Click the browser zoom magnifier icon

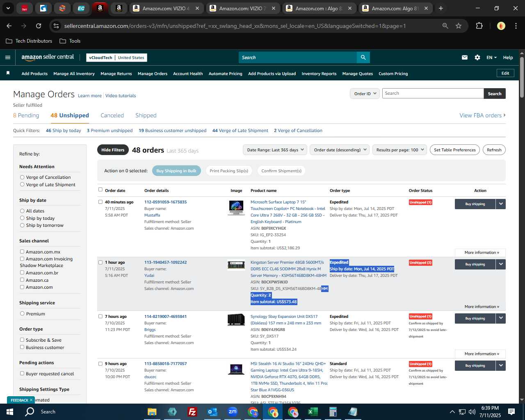pyautogui.click(x=445, y=26)
